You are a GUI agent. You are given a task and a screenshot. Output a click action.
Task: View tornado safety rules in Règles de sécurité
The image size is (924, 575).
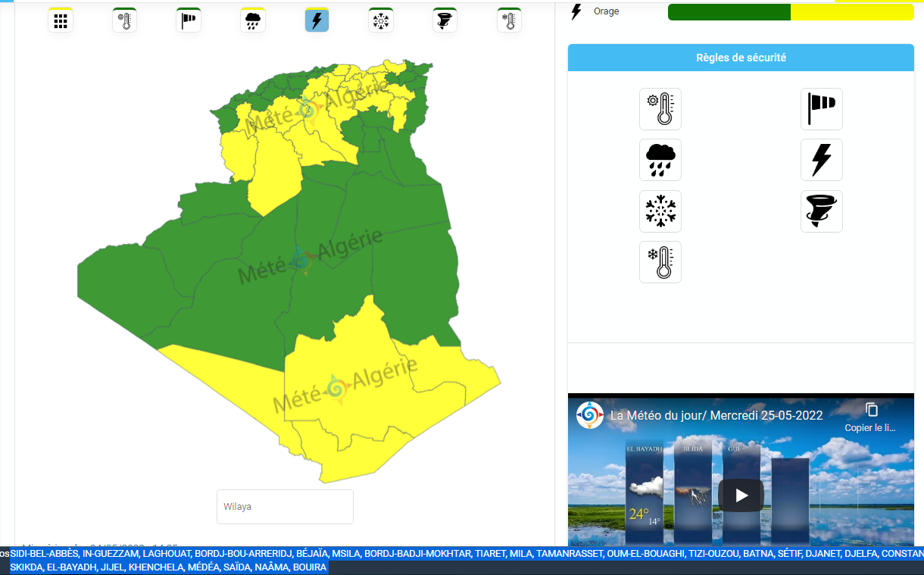[x=822, y=211]
